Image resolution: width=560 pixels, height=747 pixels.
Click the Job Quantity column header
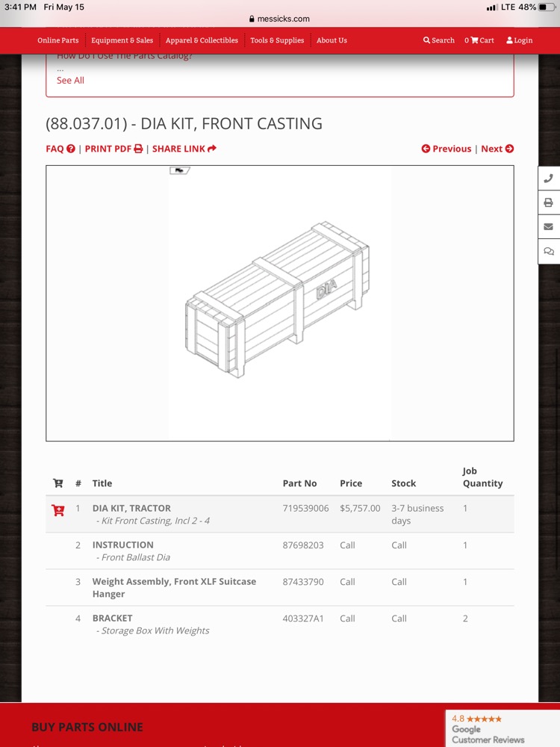pos(482,477)
